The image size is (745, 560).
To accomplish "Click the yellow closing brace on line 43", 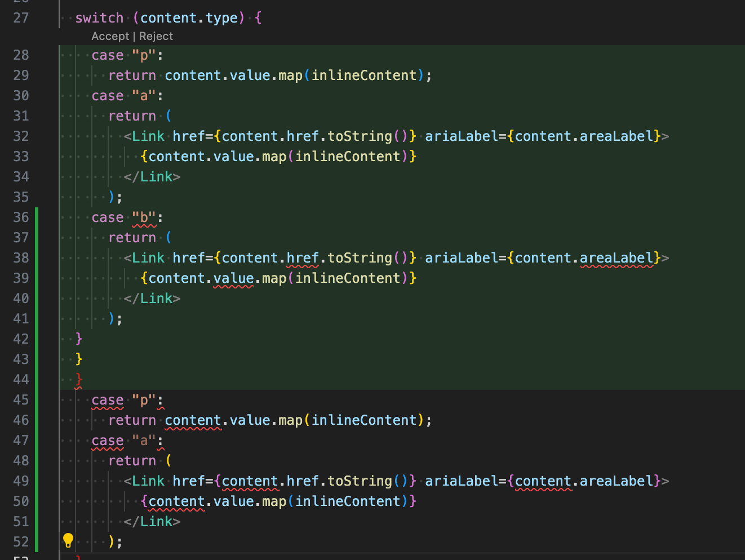I will (x=79, y=359).
